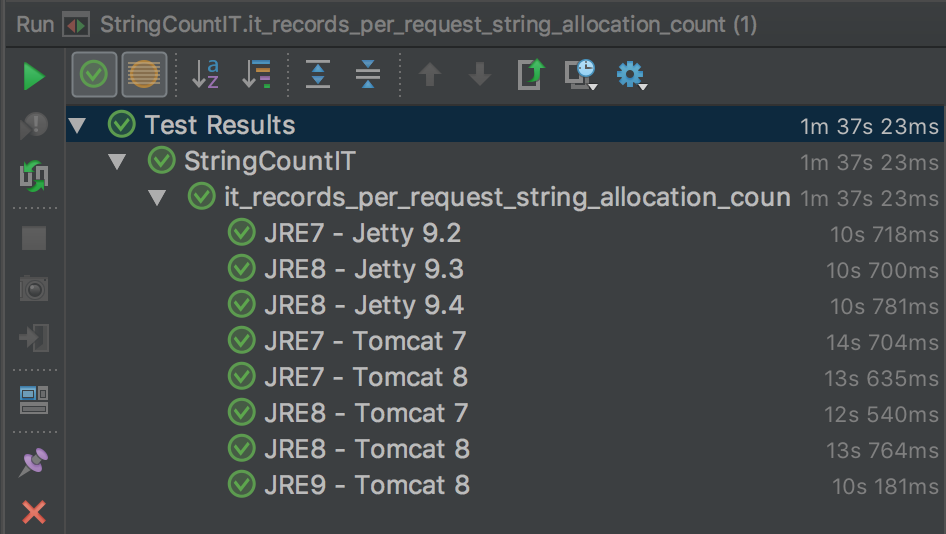Screen dimensions: 946x534
Task: Open test runner settings gear
Action: point(631,74)
